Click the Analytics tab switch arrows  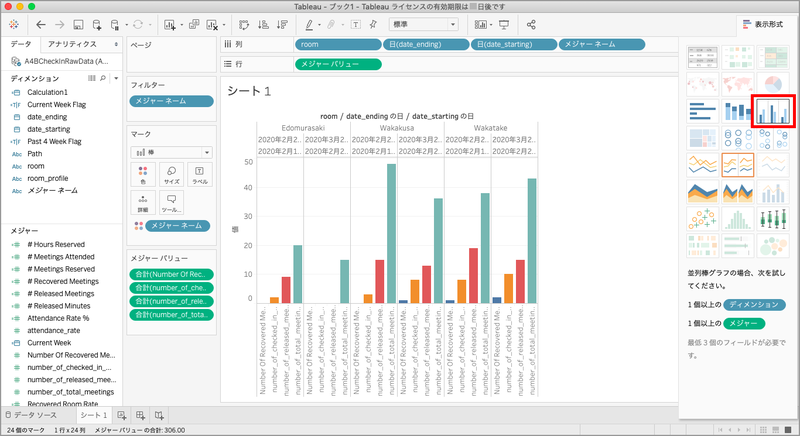point(116,44)
